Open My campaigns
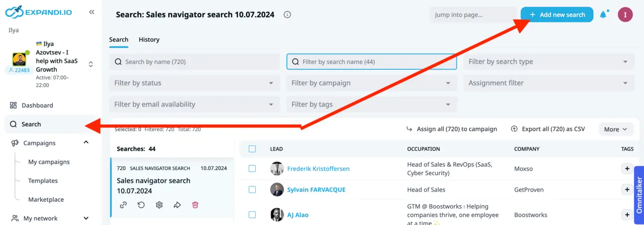The width and height of the screenshot is (644, 225). pos(49,162)
